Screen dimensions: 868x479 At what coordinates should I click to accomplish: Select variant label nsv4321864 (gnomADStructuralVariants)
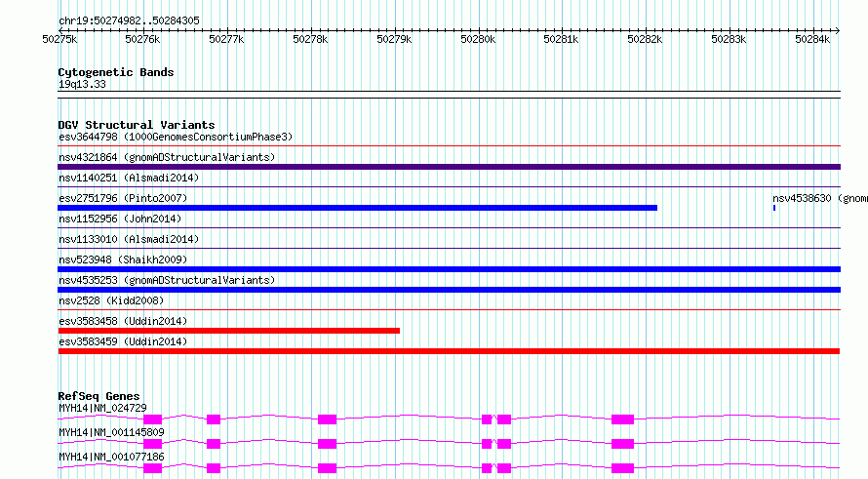167,157
